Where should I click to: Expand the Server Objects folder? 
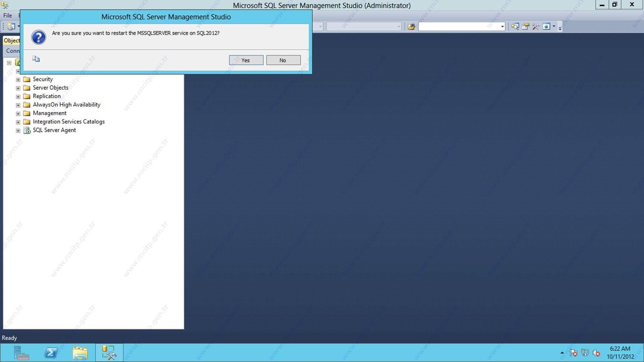coord(18,88)
